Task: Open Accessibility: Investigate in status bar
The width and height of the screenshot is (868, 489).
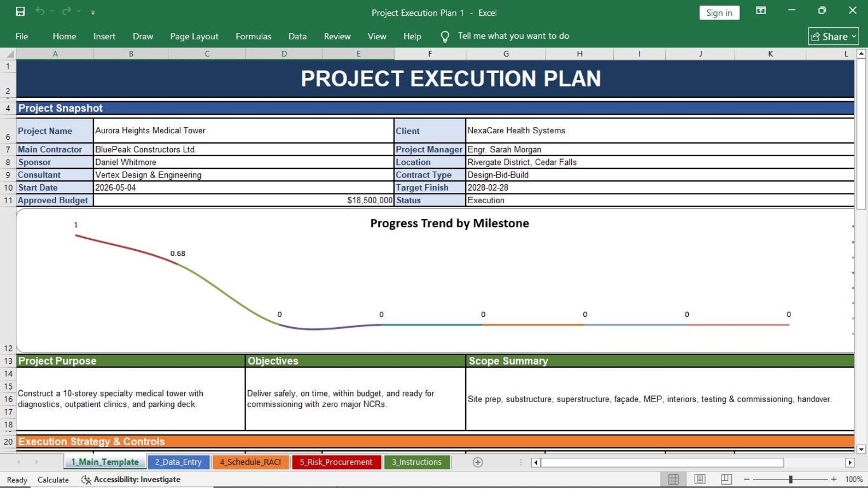Action: click(x=131, y=480)
